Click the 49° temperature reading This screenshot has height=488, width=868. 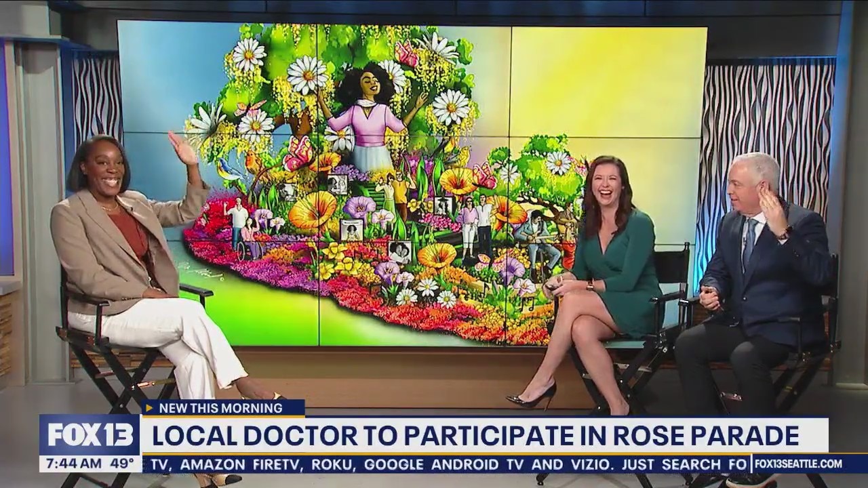(123, 464)
